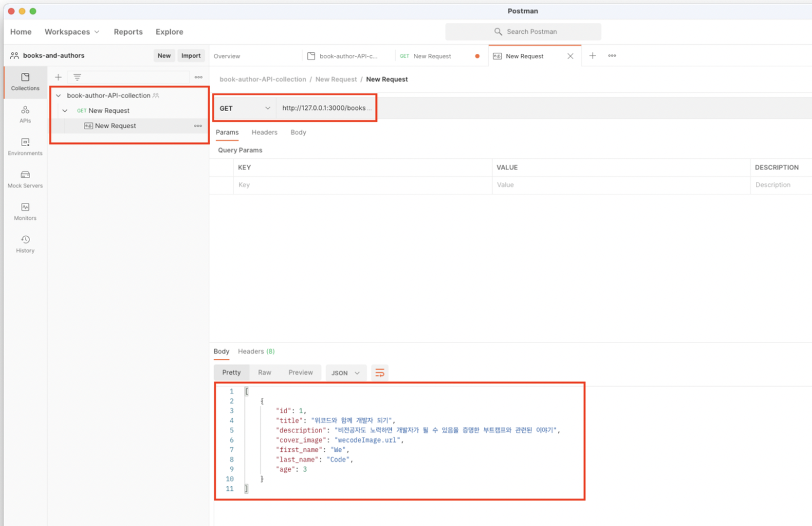
Task: Open Reports in the top navigation
Action: tap(128, 32)
